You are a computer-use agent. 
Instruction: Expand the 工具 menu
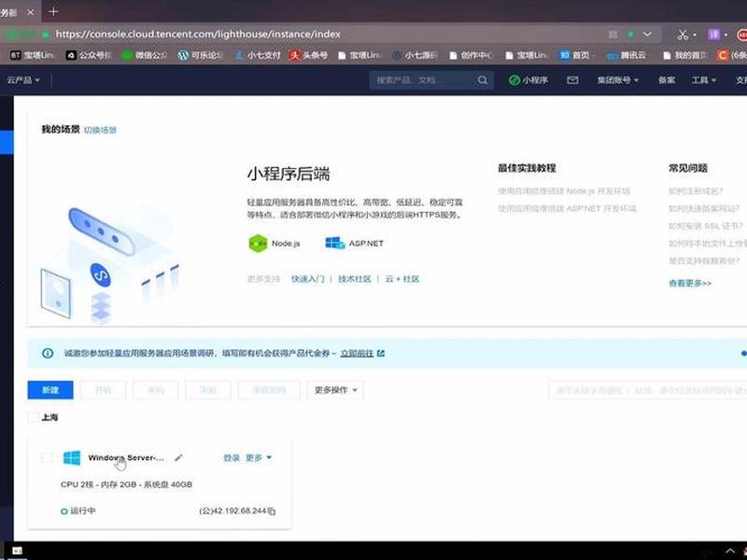(x=704, y=80)
